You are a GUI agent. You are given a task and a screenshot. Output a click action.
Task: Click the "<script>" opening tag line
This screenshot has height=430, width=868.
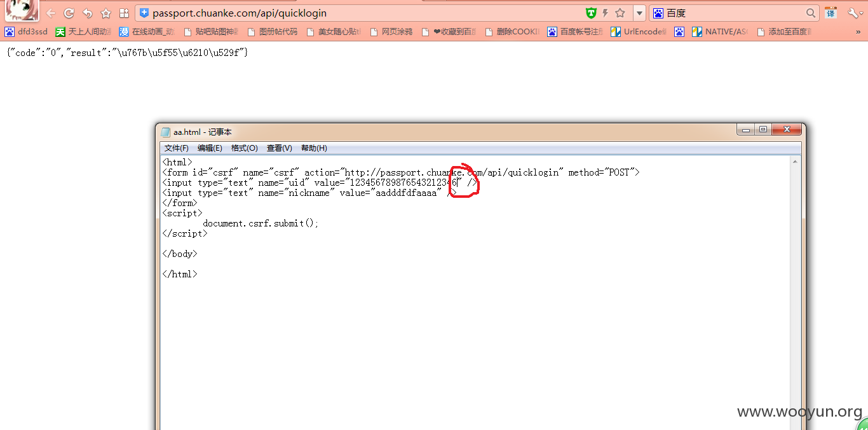[182, 213]
